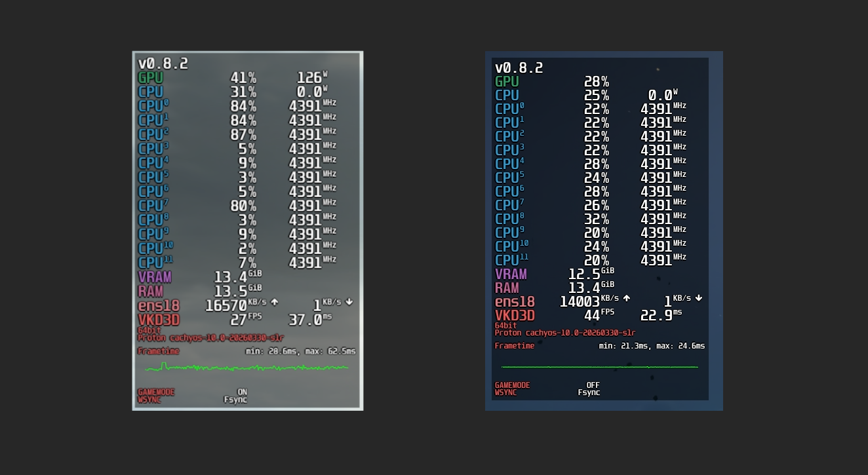Click the 32% value for CPU8
Screen dimensions: 868x475
(597, 219)
